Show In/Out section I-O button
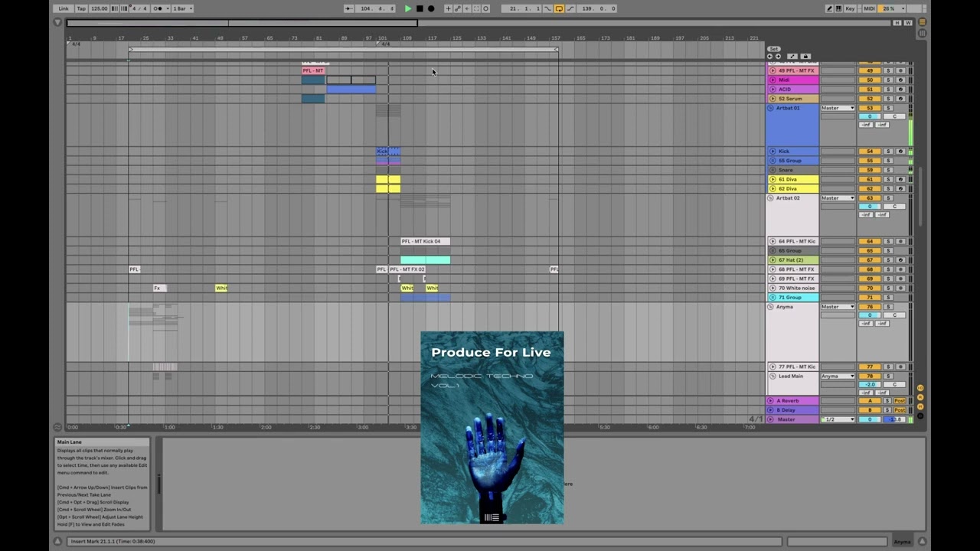Image resolution: width=980 pixels, height=551 pixels. tap(920, 388)
